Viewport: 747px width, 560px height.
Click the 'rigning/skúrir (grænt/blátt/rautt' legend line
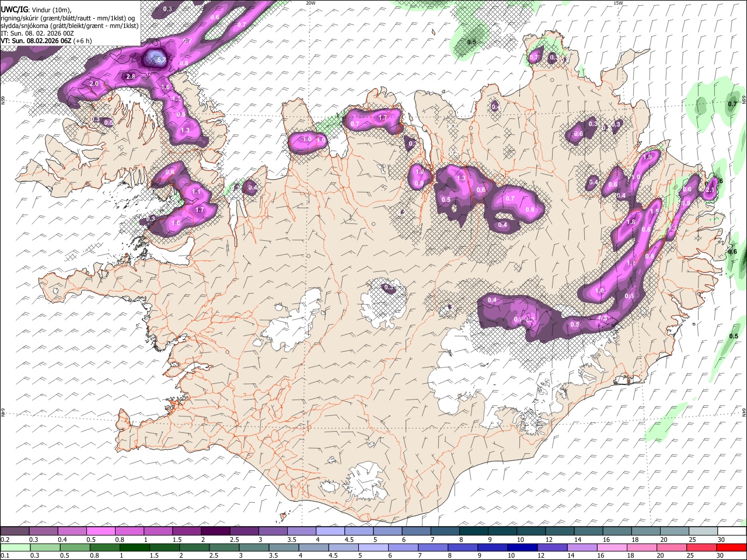68,18
